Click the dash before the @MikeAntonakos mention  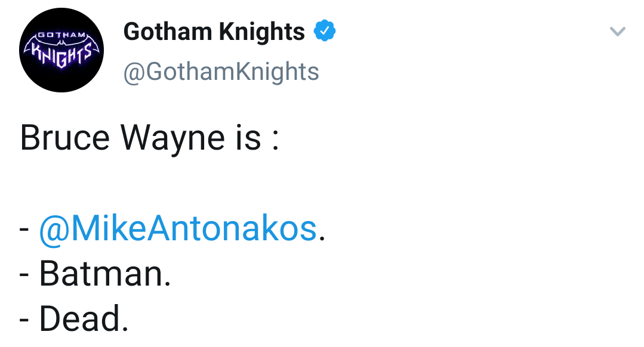click(24, 230)
